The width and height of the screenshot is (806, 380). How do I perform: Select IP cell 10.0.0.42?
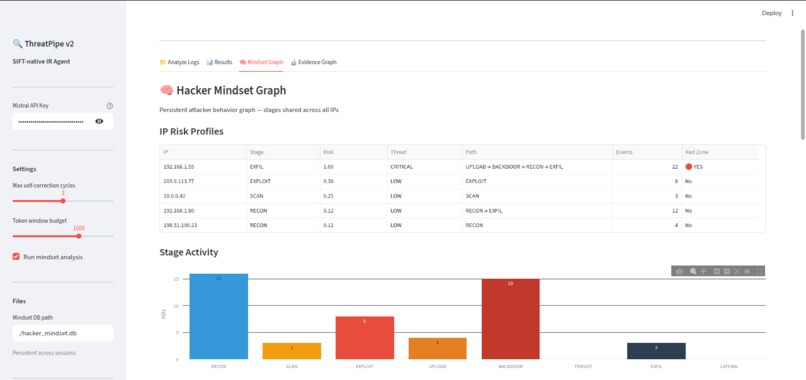point(203,196)
